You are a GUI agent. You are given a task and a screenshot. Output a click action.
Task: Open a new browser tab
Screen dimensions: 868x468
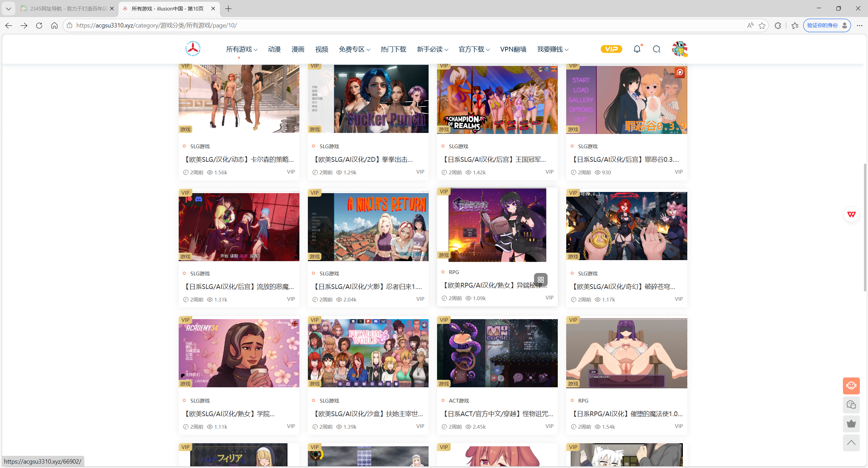click(229, 8)
